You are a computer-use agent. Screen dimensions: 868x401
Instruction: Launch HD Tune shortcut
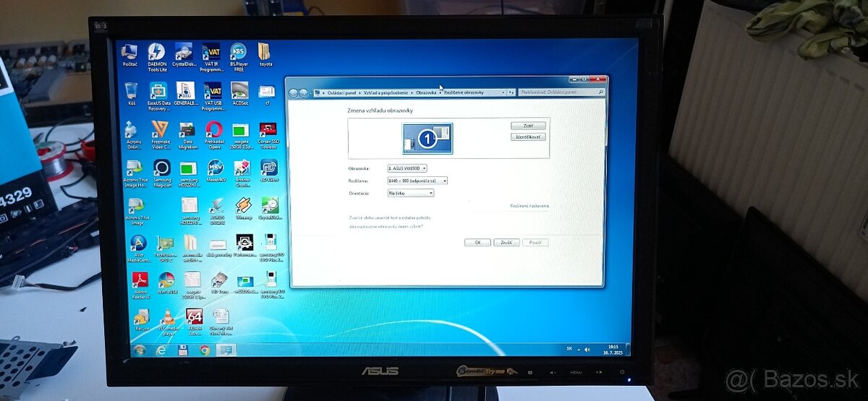click(218, 283)
